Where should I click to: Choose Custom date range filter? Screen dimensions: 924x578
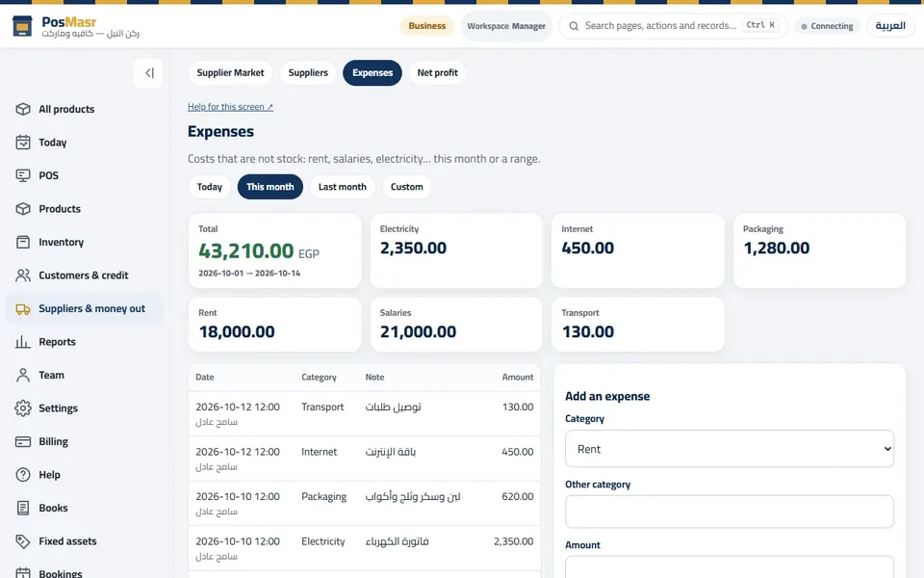point(406,186)
